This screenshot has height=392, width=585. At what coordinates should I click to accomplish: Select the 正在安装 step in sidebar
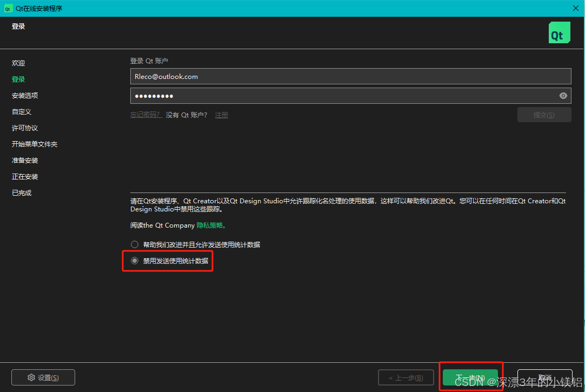25,176
